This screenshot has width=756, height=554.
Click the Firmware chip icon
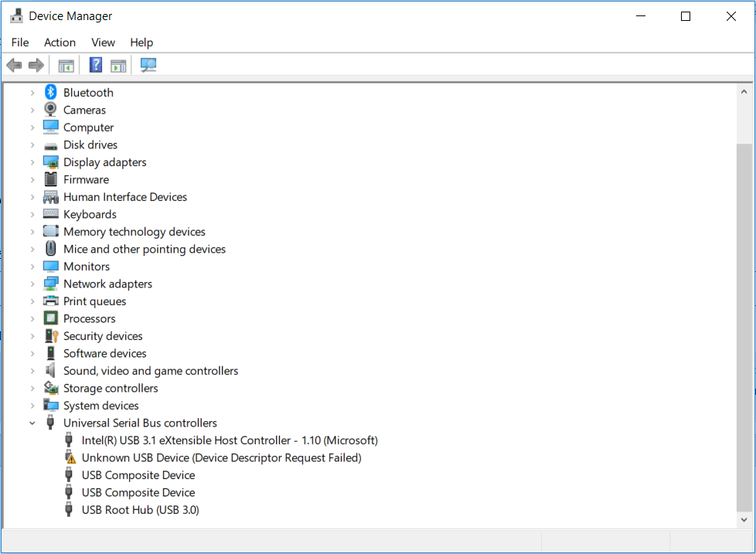click(50, 179)
